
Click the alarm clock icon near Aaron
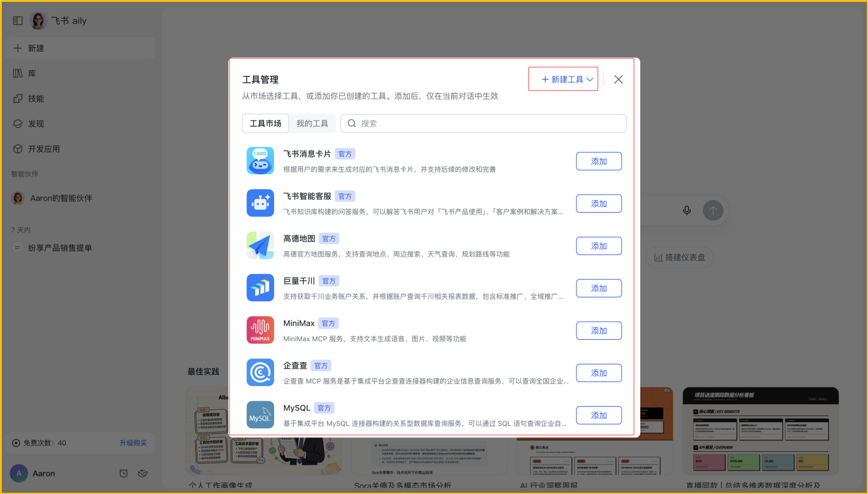123,474
